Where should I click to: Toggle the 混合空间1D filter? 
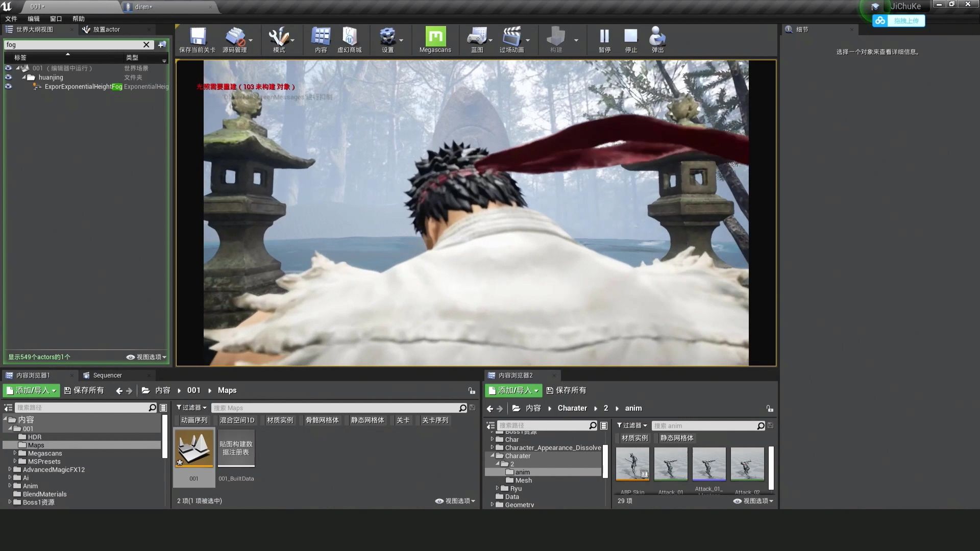click(x=237, y=420)
